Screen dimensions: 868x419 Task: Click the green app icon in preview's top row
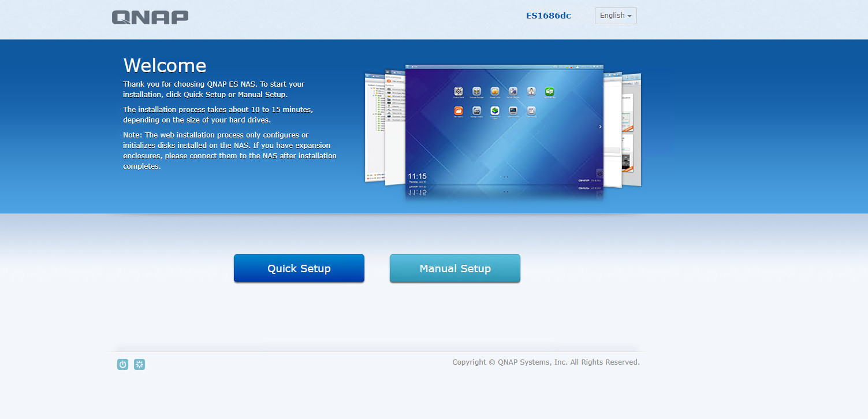click(550, 91)
